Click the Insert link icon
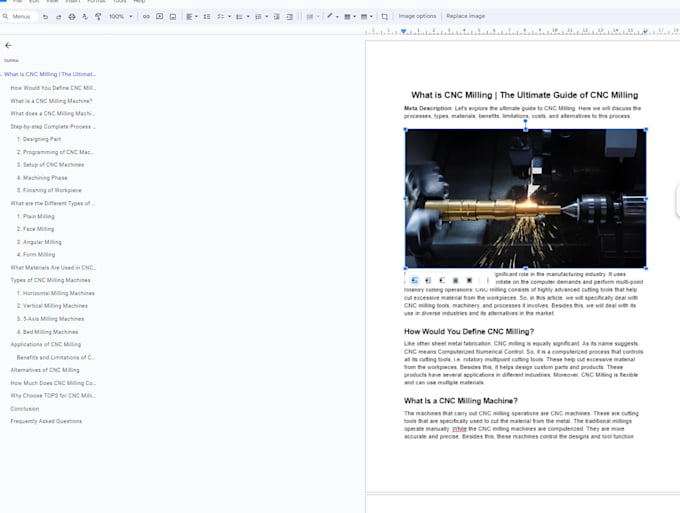 [x=146, y=16]
